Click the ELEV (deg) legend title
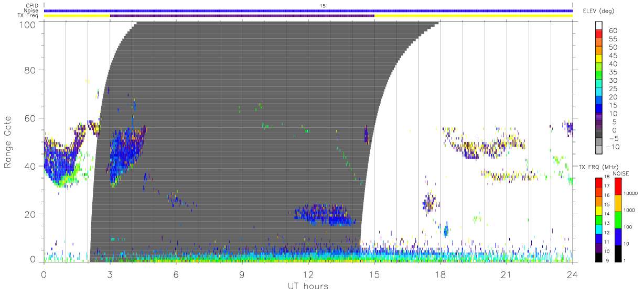 tap(598, 11)
